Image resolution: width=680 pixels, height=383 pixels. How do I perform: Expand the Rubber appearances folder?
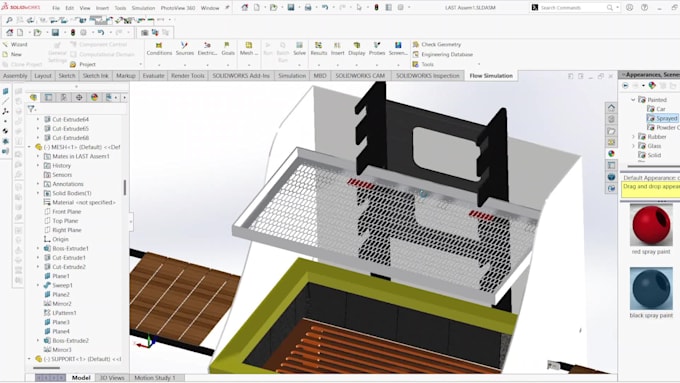633,137
